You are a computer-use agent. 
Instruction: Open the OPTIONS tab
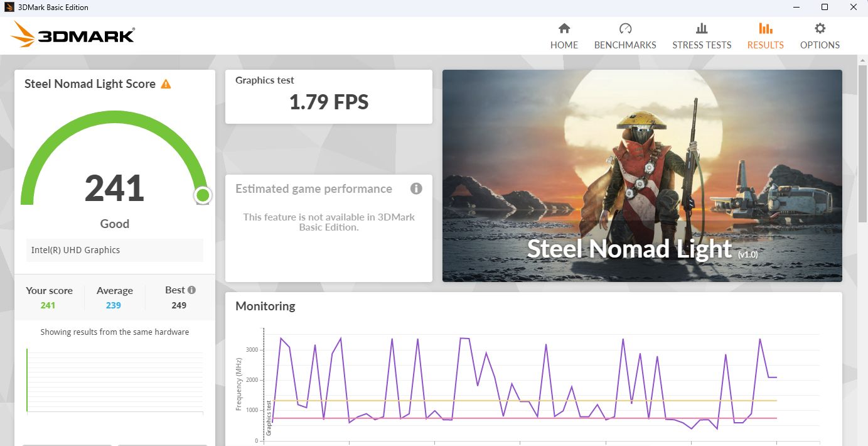tap(820, 36)
